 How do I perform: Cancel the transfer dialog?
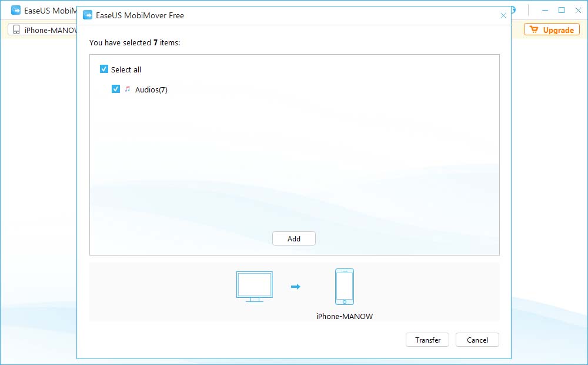coord(477,340)
